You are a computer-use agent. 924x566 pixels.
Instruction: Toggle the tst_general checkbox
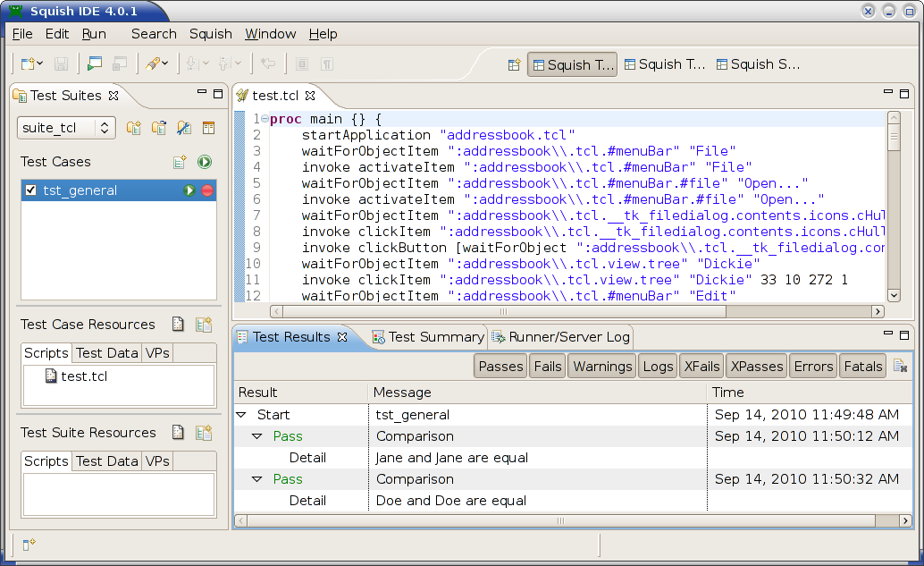point(31,190)
